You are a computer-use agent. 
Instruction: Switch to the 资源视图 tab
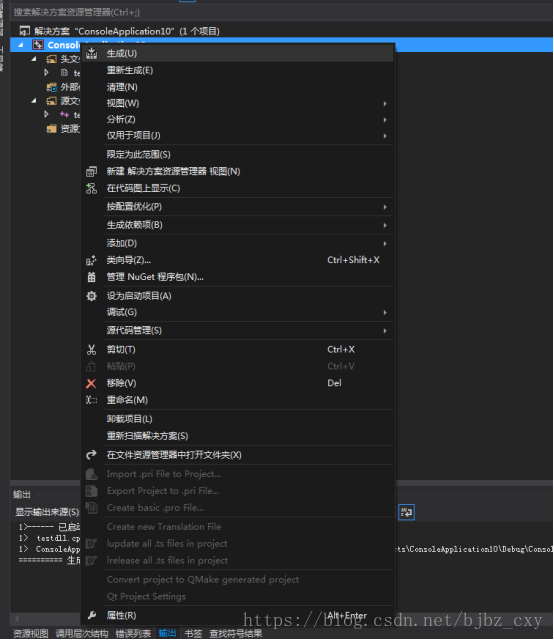click(x=31, y=633)
